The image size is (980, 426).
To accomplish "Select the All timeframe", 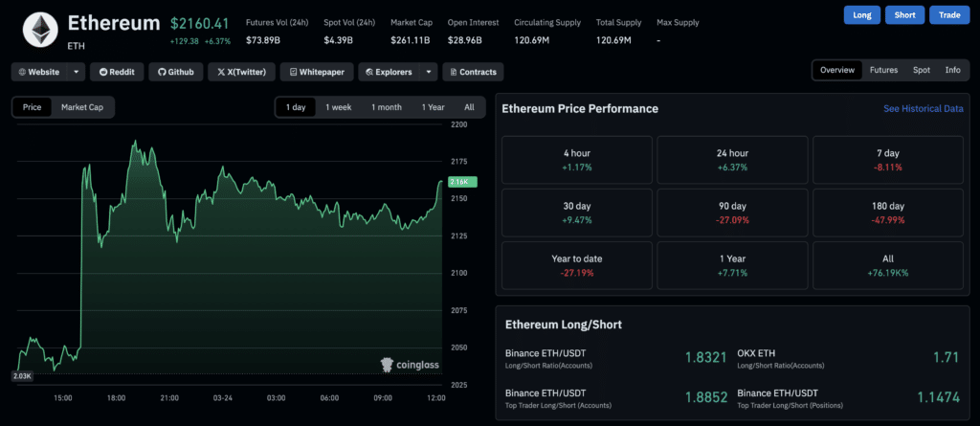I will coord(469,107).
